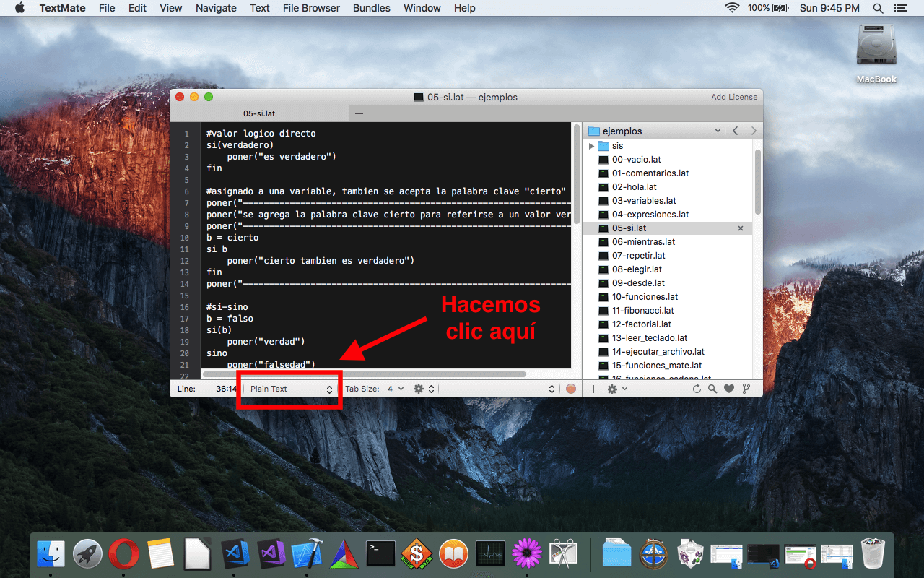Expand the sis folder
The width and height of the screenshot is (924, 578).
click(x=592, y=146)
